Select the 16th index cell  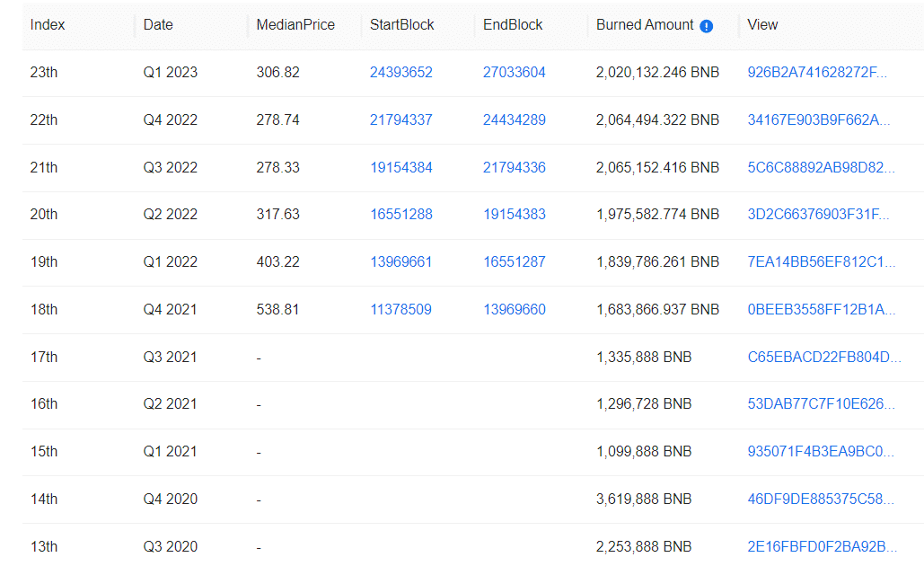point(44,404)
